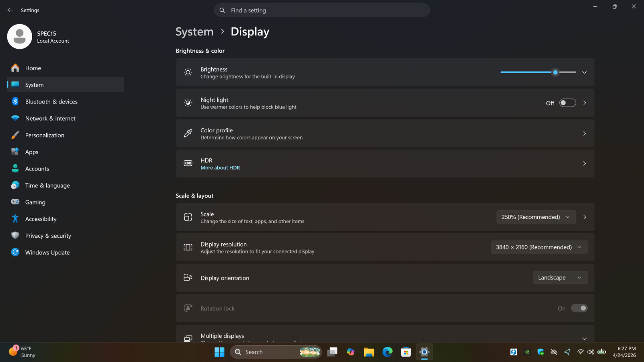Adjust the Brightness slider handle
Viewport: 644px width, 362px height.
point(555,72)
